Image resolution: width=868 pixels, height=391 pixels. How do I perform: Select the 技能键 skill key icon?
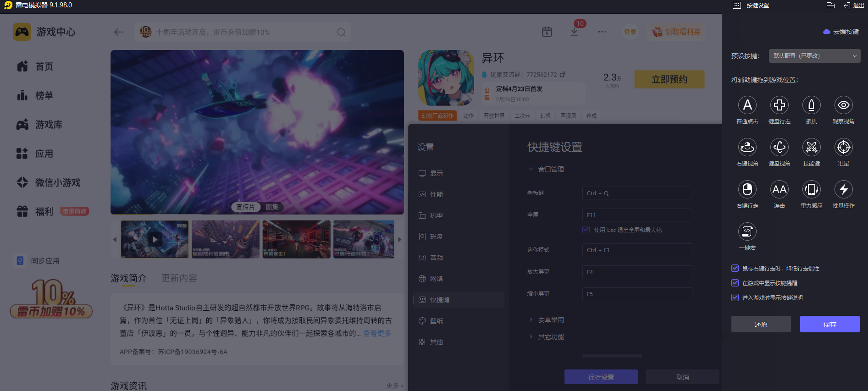pyautogui.click(x=811, y=148)
